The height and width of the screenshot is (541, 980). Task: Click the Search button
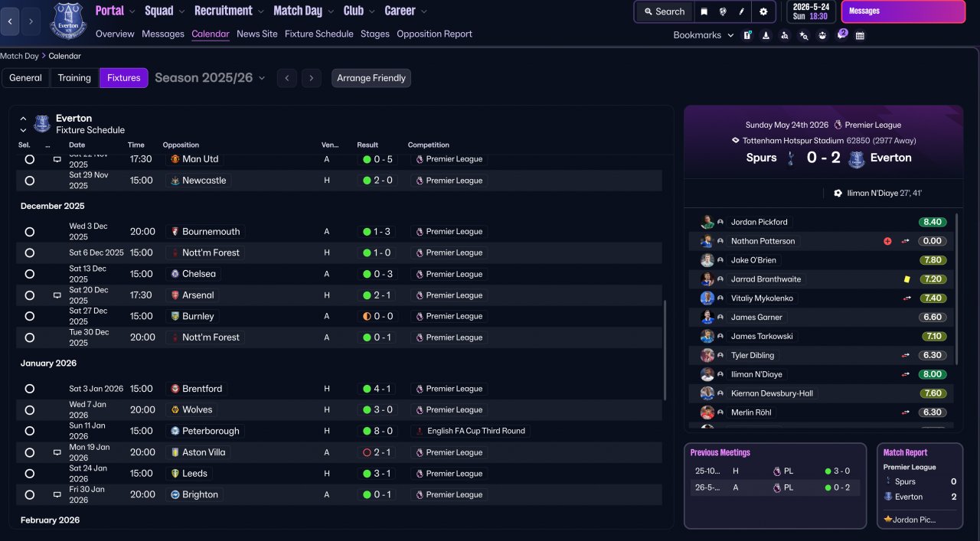[664, 11]
